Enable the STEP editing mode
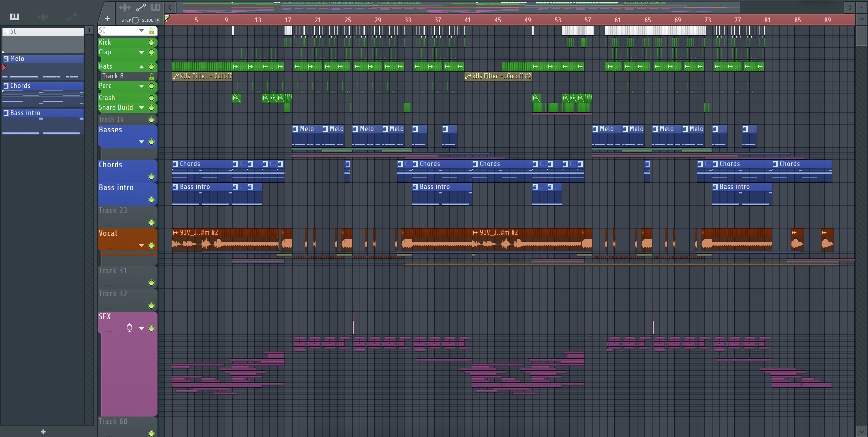 [x=135, y=20]
